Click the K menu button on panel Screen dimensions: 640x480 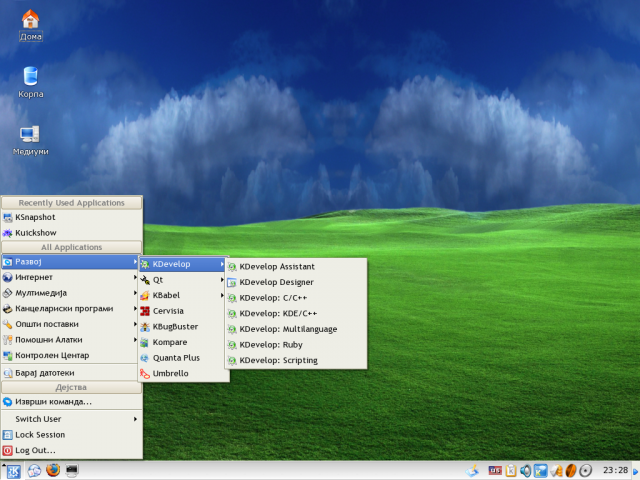12,471
